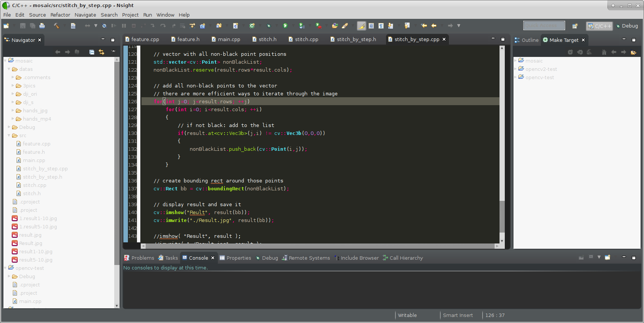644x323 pixels.
Task: Click the Debug bug icon in toolbar
Action: (x=269, y=26)
